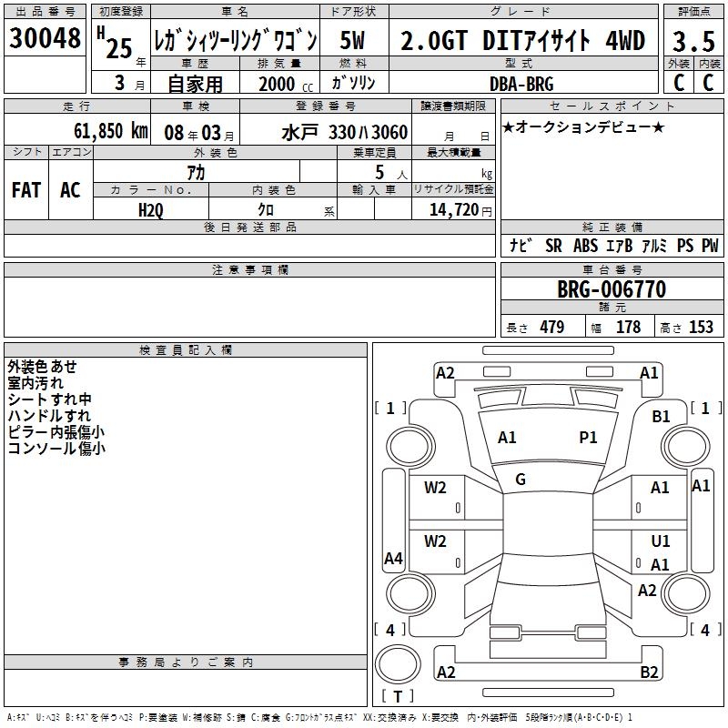Click the G mark on the windshield
Screen dimensions: 728x728
521,479
